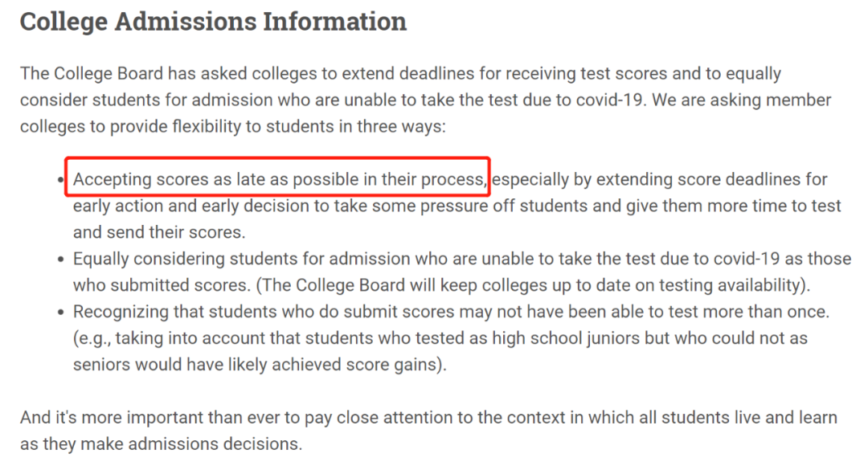Click the "College Admissions Information" heading

point(213,22)
